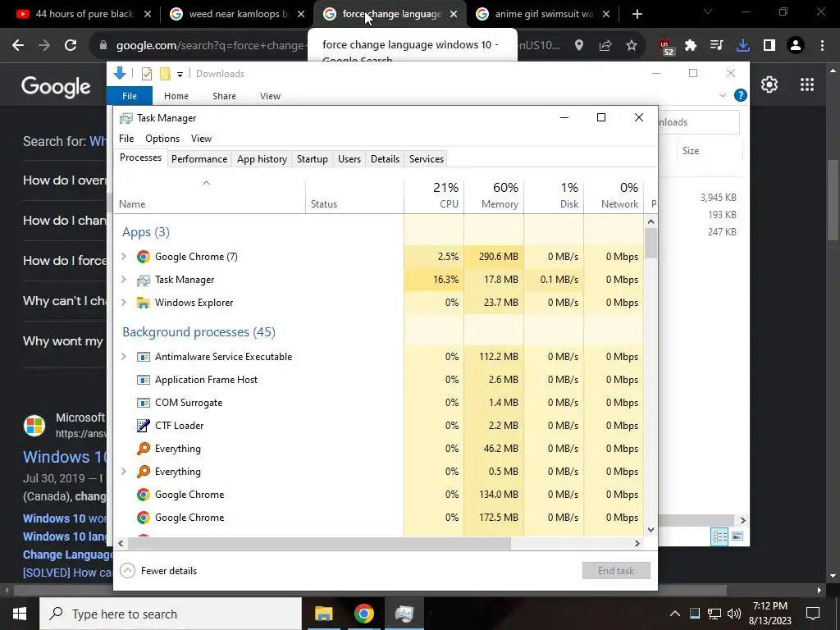
Task: Show hidden tray icons chevron
Action: [675, 614]
